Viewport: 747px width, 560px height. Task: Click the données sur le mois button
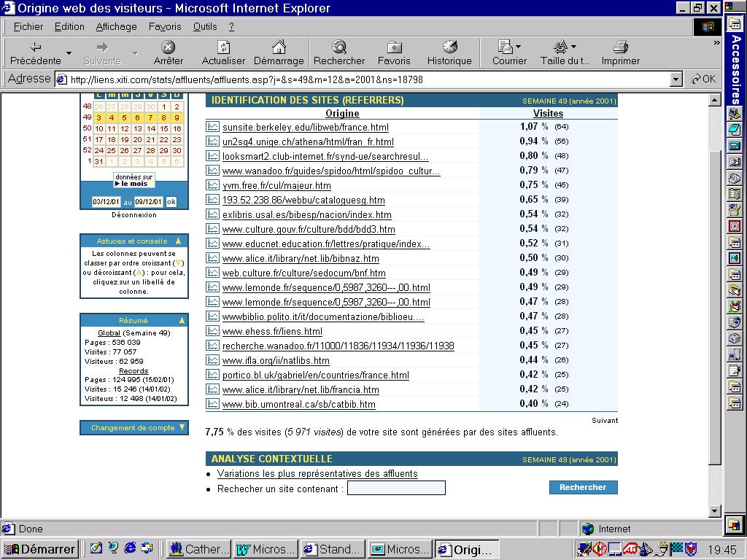tap(134, 180)
